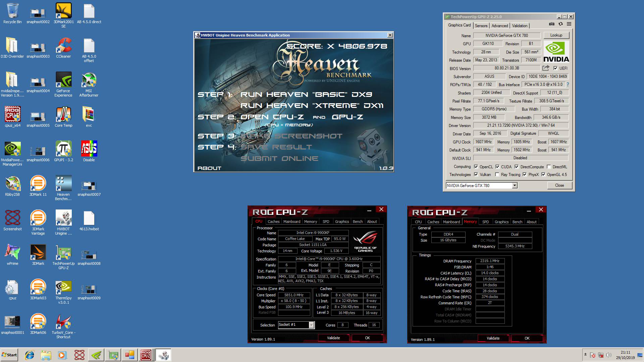644x362 pixels.
Task: Launch Core Temp desktop shortcut
Action: [63, 117]
